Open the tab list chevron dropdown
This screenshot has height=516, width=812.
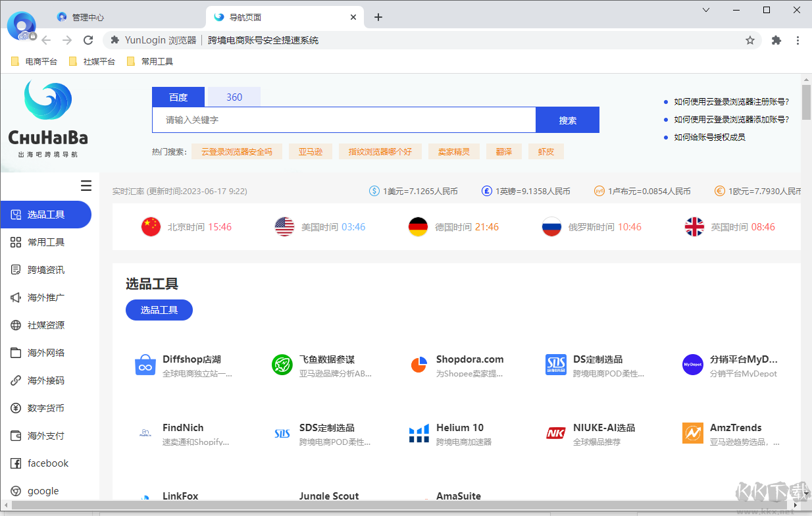[x=705, y=10]
